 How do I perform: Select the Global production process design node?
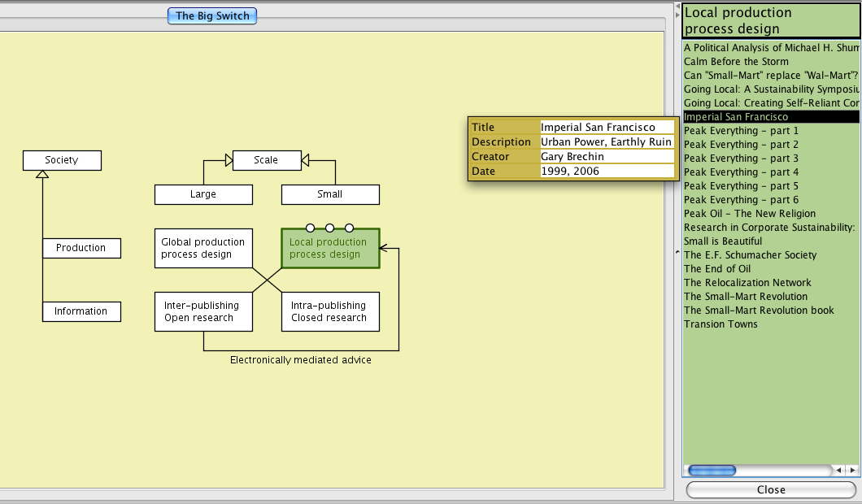coord(203,249)
